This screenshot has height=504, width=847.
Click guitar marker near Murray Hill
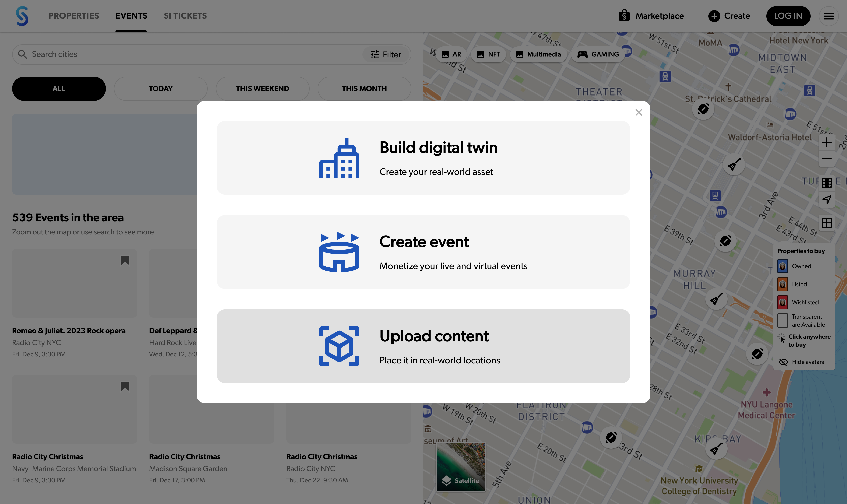716,300
